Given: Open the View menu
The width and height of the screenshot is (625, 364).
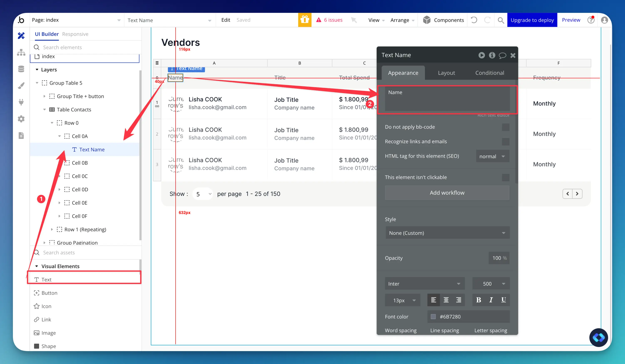Looking at the screenshot, I should click(x=376, y=20).
